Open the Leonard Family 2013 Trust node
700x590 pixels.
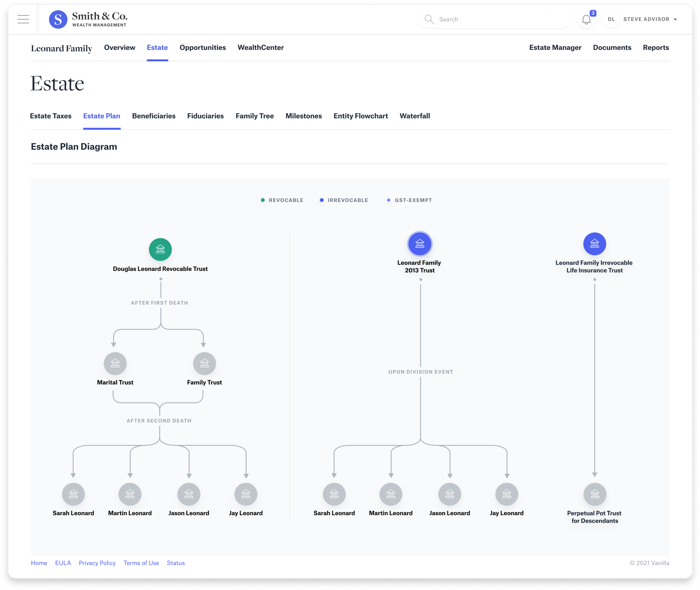pyautogui.click(x=419, y=244)
